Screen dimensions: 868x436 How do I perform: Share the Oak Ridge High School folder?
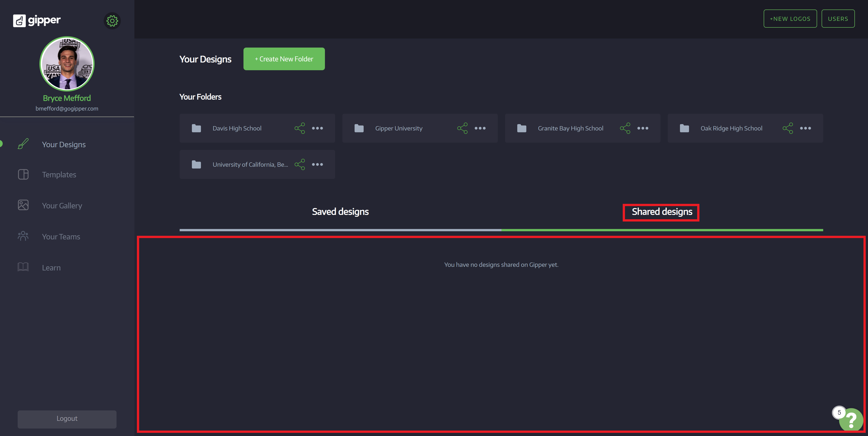[x=788, y=128]
